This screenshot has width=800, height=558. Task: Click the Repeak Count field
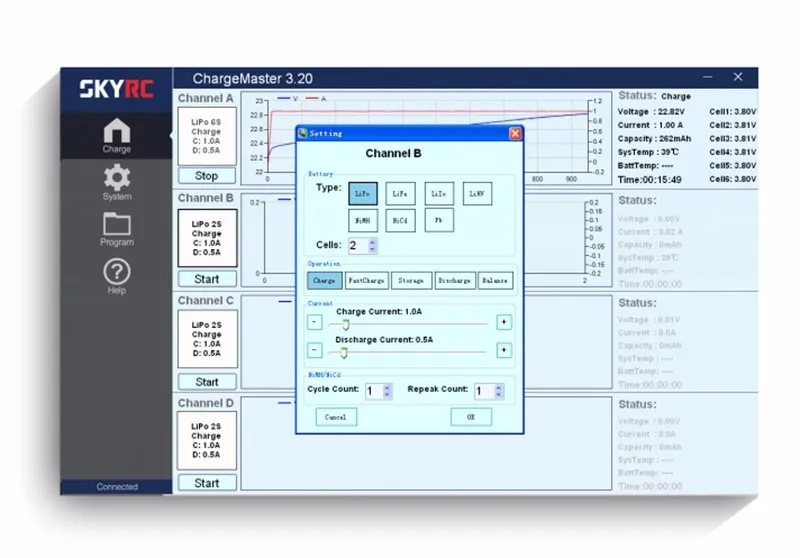[484, 391]
